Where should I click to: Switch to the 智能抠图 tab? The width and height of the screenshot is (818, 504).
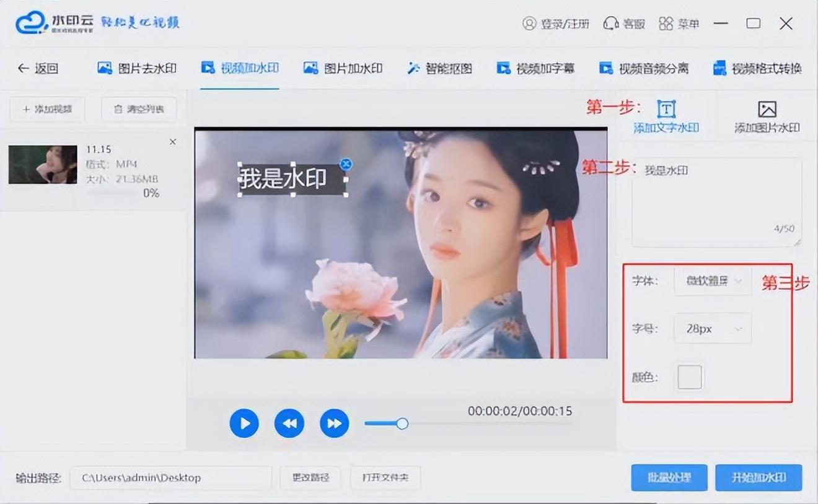(x=440, y=68)
